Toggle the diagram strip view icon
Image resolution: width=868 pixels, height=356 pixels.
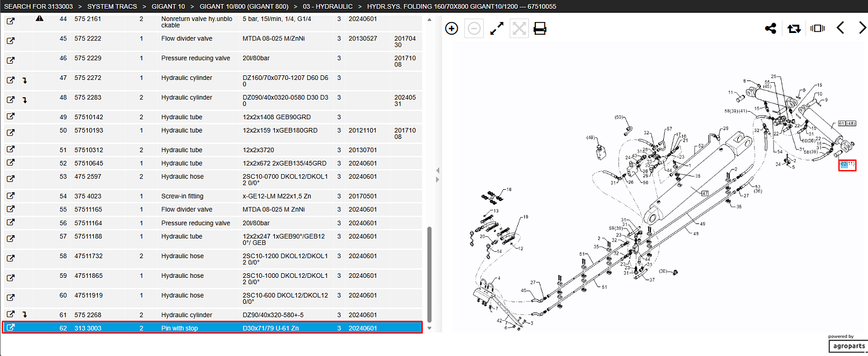point(817,28)
